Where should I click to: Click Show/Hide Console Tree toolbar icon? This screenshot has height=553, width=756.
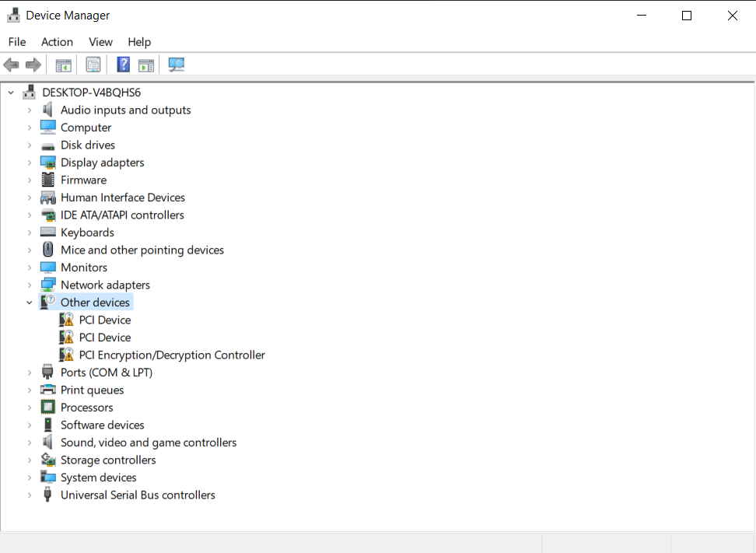[x=63, y=65]
